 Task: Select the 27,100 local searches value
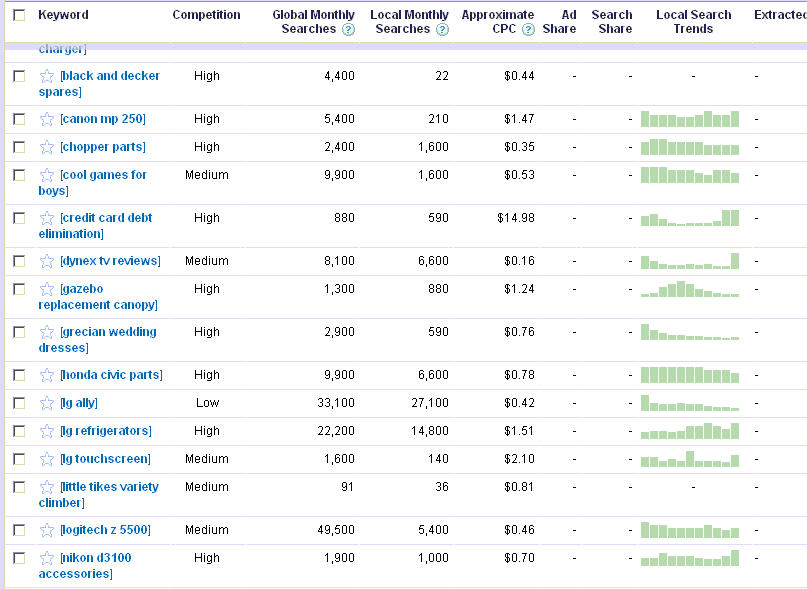(430, 403)
